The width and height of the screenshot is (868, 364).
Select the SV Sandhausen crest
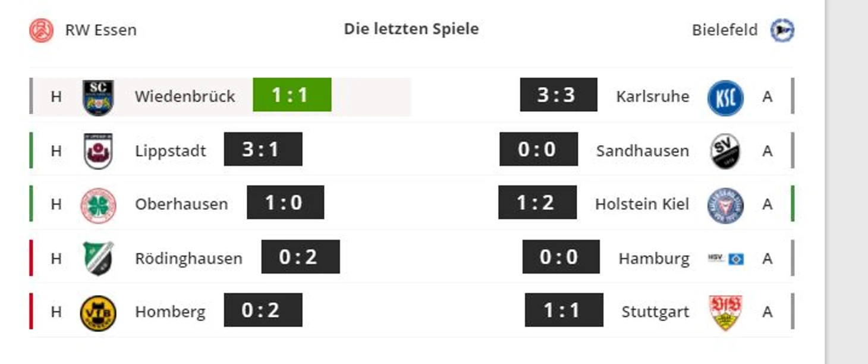tap(725, 151)
